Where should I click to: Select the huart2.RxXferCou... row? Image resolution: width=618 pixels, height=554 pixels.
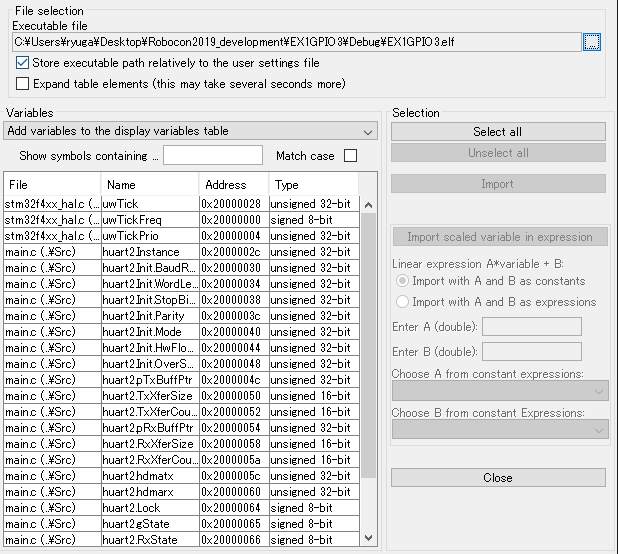182,460
